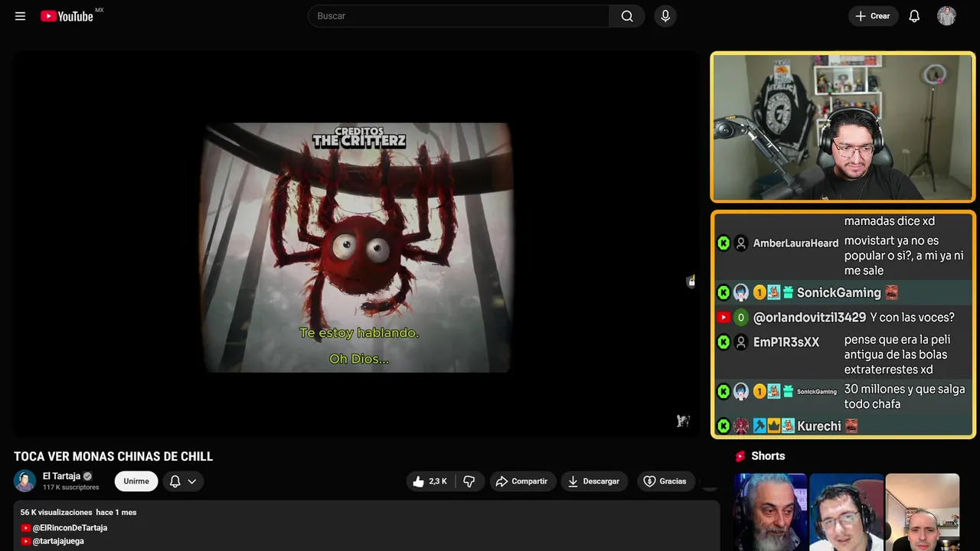Click the 'THE CRITTERZ' credits caption
This screenshot has height=551, width=980.
pyautogui.click(x=359, y=141)
